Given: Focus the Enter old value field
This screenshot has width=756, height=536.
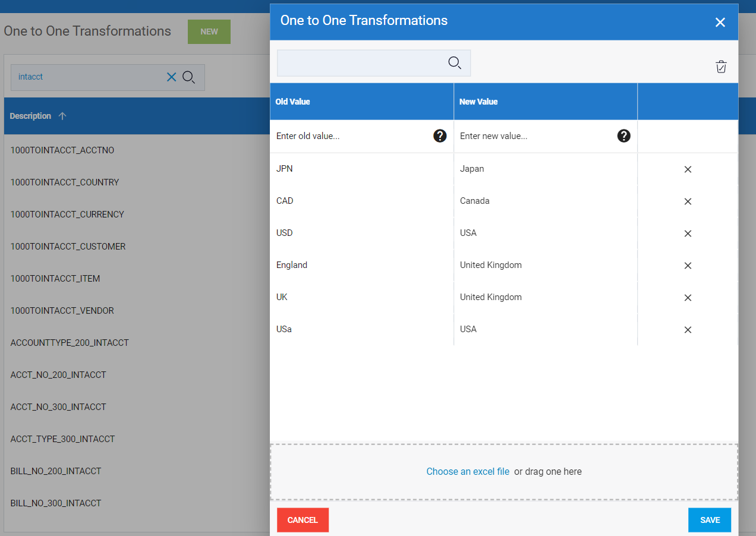Looking at the screenshot, I should pyautogui.click(x=351, y=136).
